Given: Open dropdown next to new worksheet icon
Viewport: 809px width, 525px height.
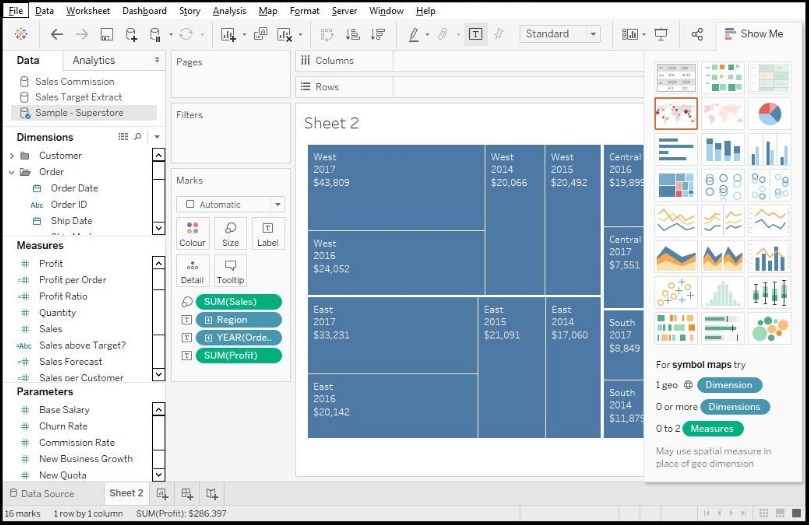Looking at the screenshot, I should click(244, 35).
